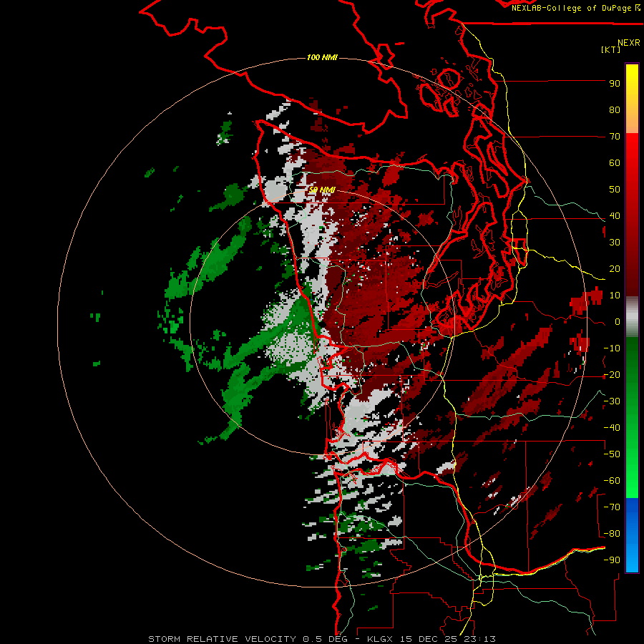This screenshot has width=644, height=644.
Task: Click the -40 value on velocity legend
Action: tap(612, 428)
